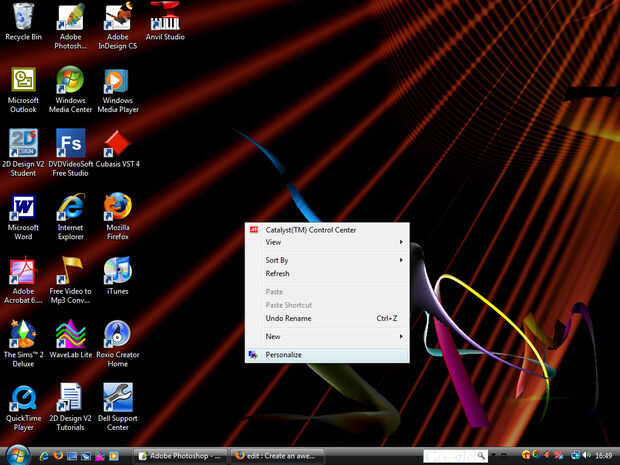Select the iTunes desktop icon

click(117, 276)
